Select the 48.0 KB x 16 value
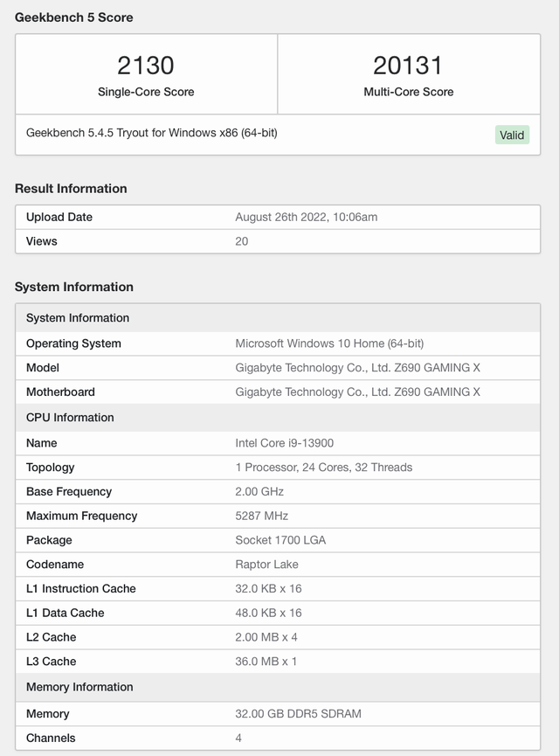559x756 pixels. 268,613
